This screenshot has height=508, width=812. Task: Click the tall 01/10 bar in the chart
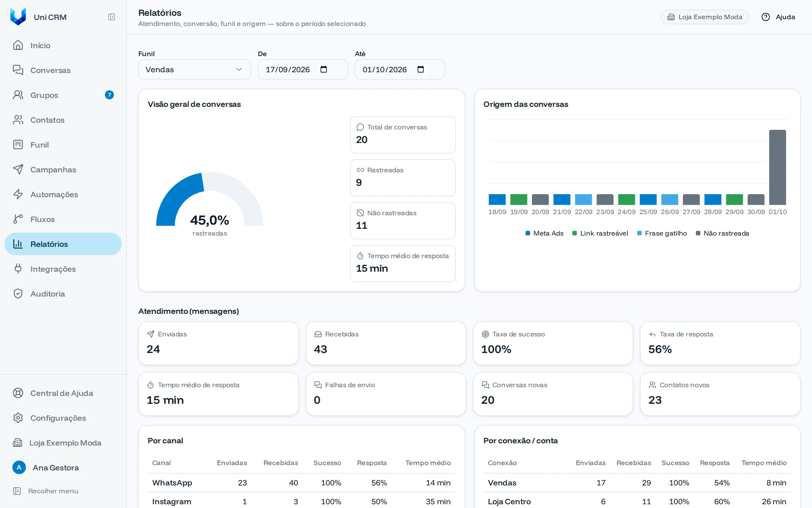click(x=777, y=167)
